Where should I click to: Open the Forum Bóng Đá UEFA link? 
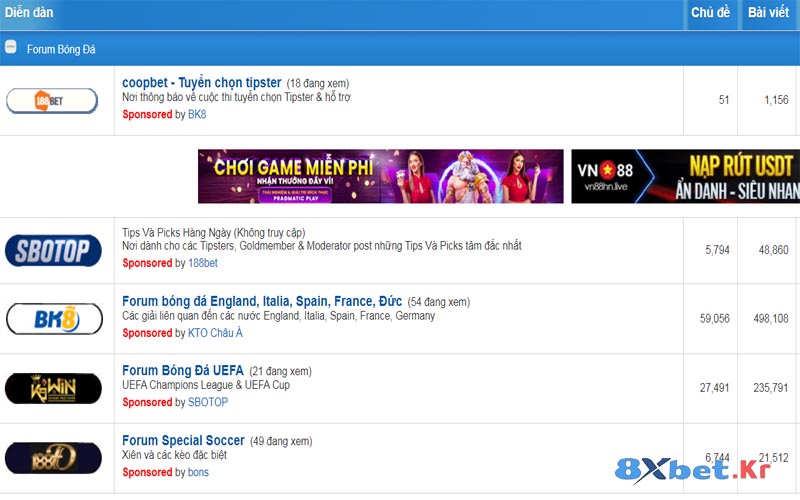coord(183,370)
